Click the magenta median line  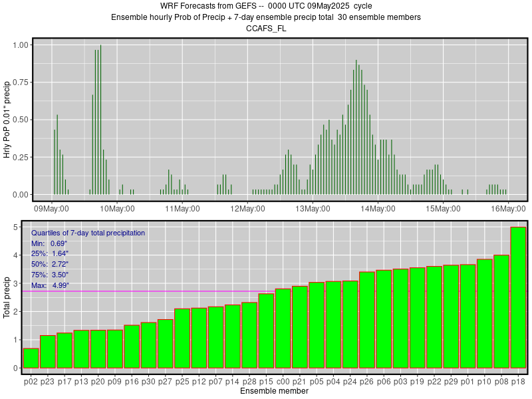pyautogui.click(x=148, y=291)
